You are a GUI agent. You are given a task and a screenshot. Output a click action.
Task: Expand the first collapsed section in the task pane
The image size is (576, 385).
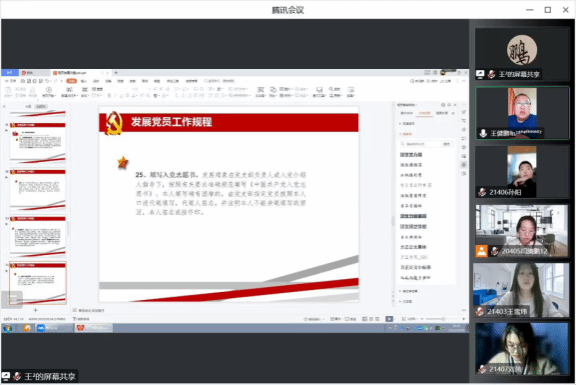coord(407,124)
